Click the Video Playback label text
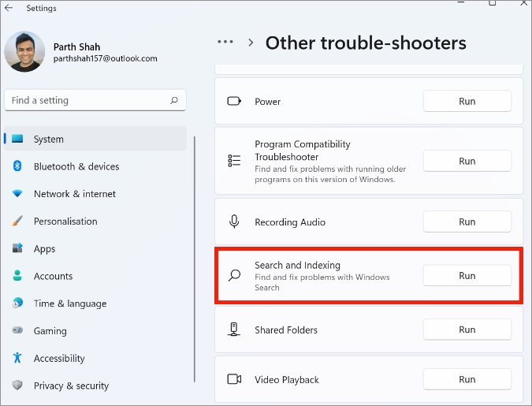Image resolution: width=532 pixels, height=406 pixels. click(x=287, y=380)
